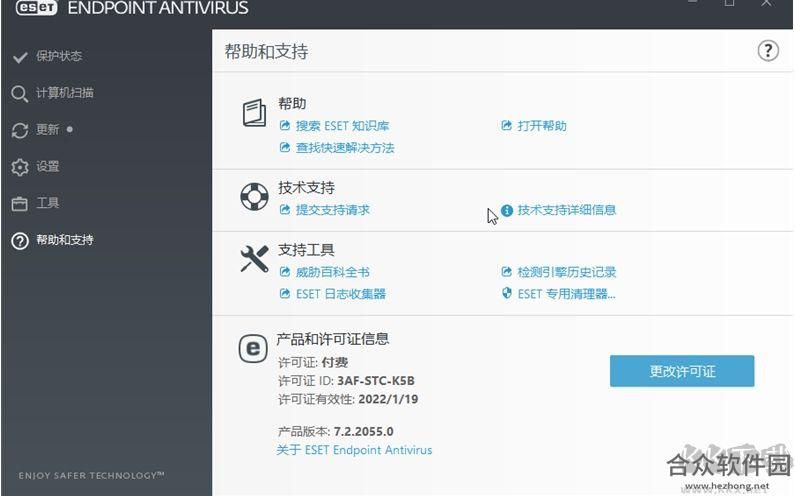The height and width of the screenshot is (496, 795).
Task: Launch the ESET 专用清理器 link
Action: [x=566, y=294]
